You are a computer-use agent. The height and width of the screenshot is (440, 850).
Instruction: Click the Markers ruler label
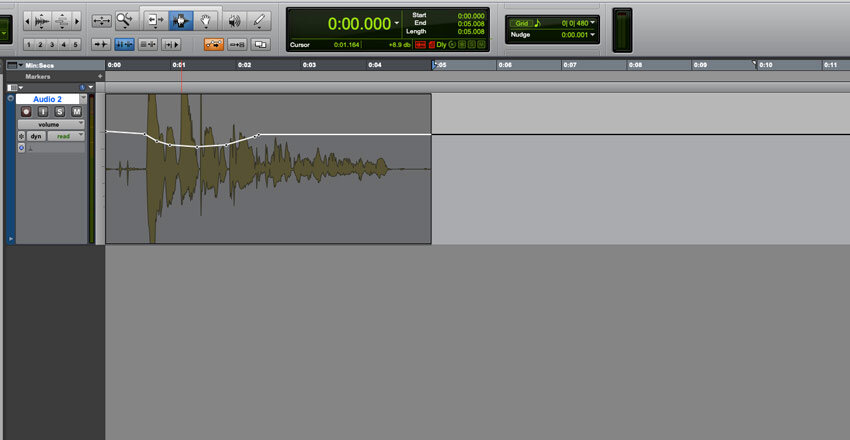click(37, 77)
